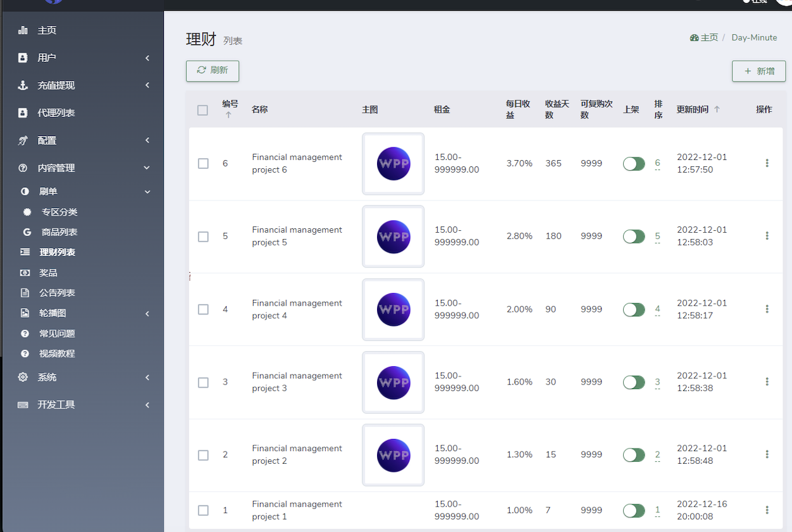This screenshot has height=532, width=792.
Task: Click the 系统 gear icon in sidebar
Action: [x=23, y=377]
